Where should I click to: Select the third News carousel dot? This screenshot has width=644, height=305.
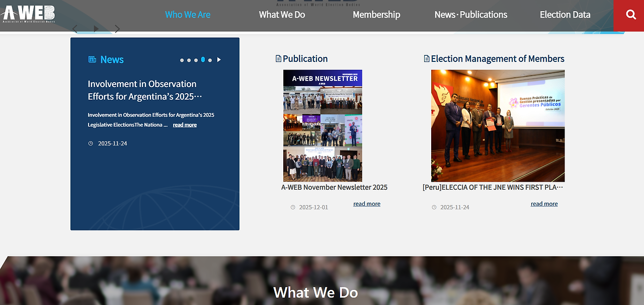[x=196, y=60]
